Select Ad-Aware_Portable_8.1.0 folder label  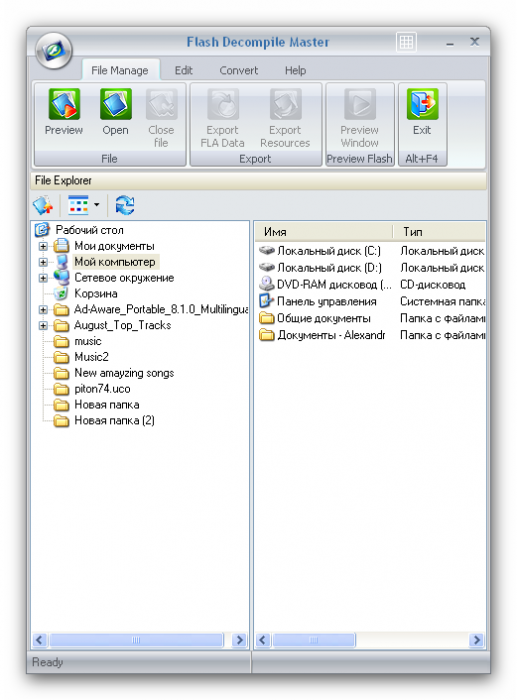pos(161,309)
